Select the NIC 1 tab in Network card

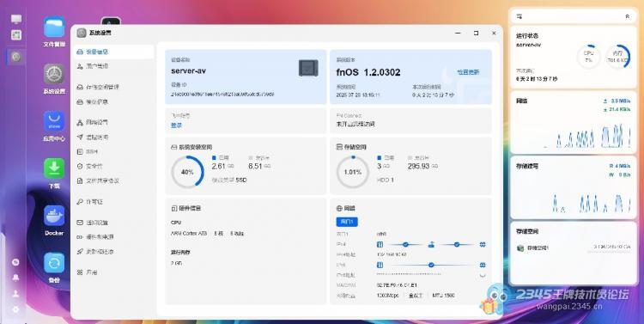tap(347, 222)
